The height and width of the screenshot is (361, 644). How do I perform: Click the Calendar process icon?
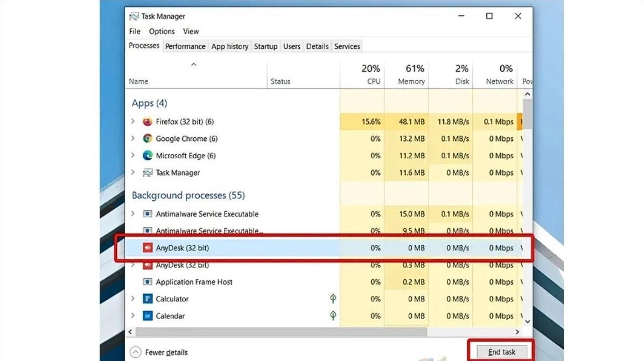(146, 316)
